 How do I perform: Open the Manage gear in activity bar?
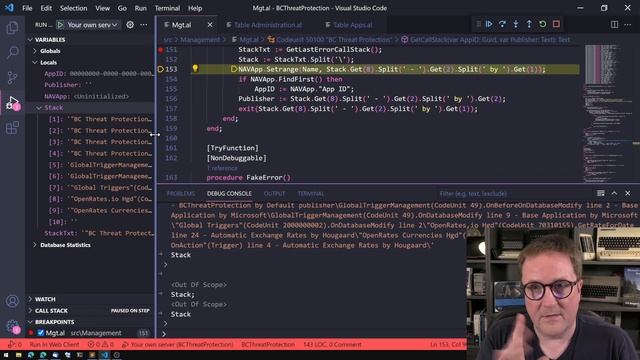12,326
